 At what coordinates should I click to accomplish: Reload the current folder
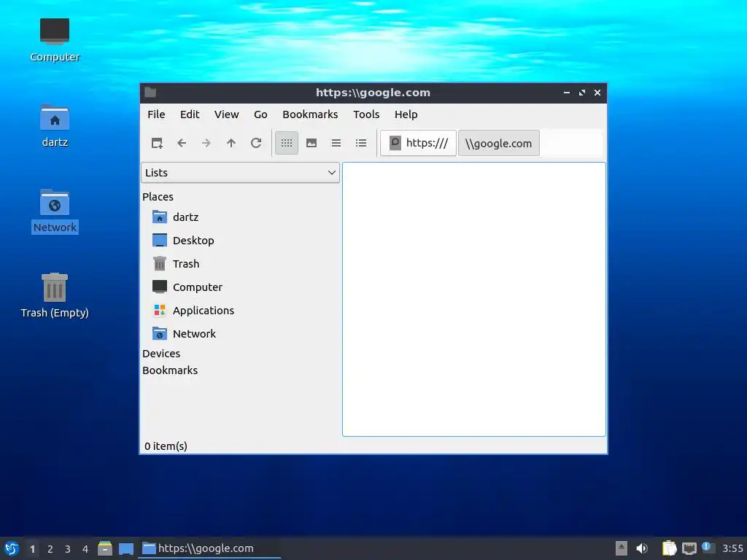click(256, 143)
